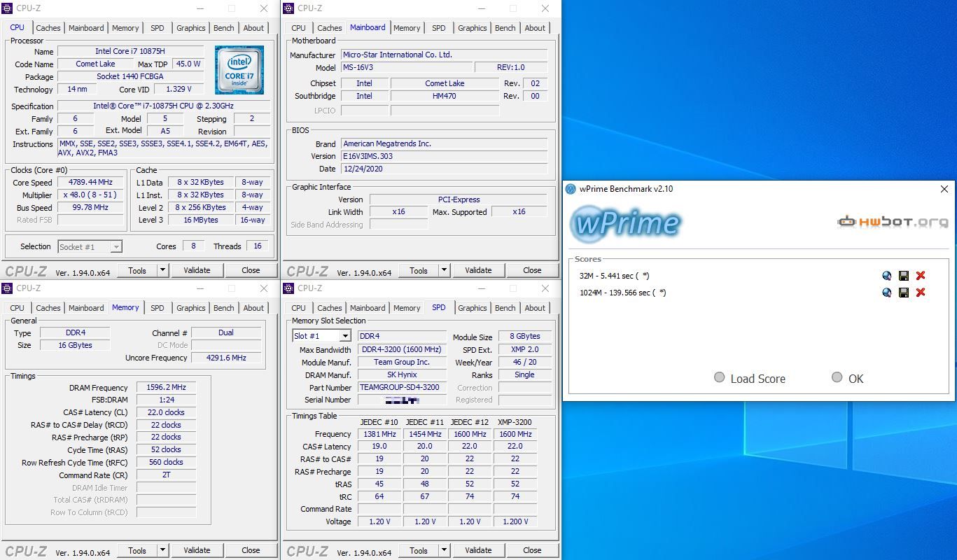Select the OK radio button in wPrime
Screen dimensions: 957x560
pyautogui.click(x=837, y=377)
